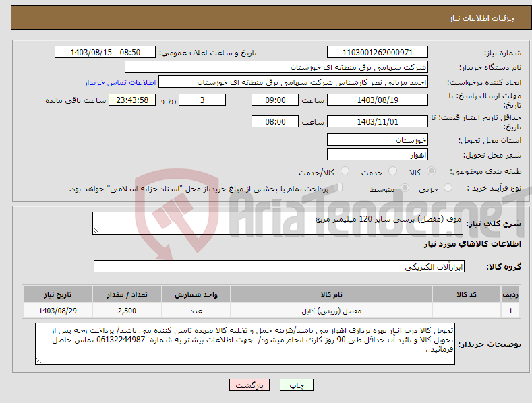Click the quantity cell 2,500

[x=127, y=311]
